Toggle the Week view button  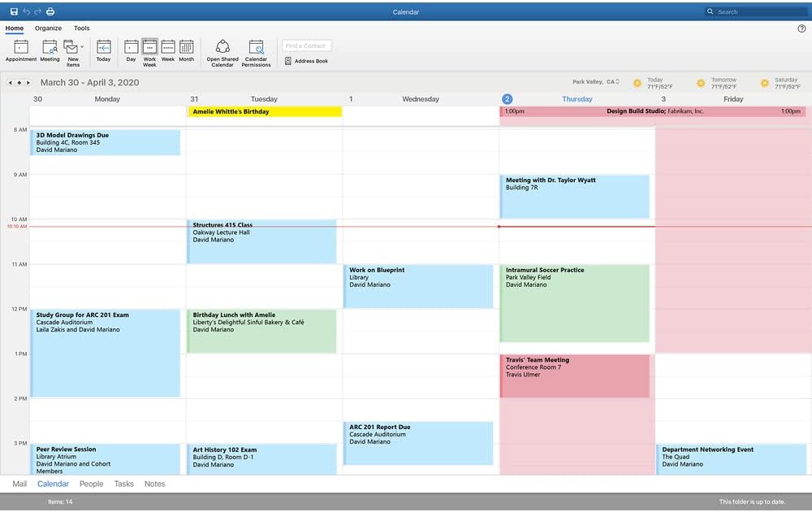168,50
